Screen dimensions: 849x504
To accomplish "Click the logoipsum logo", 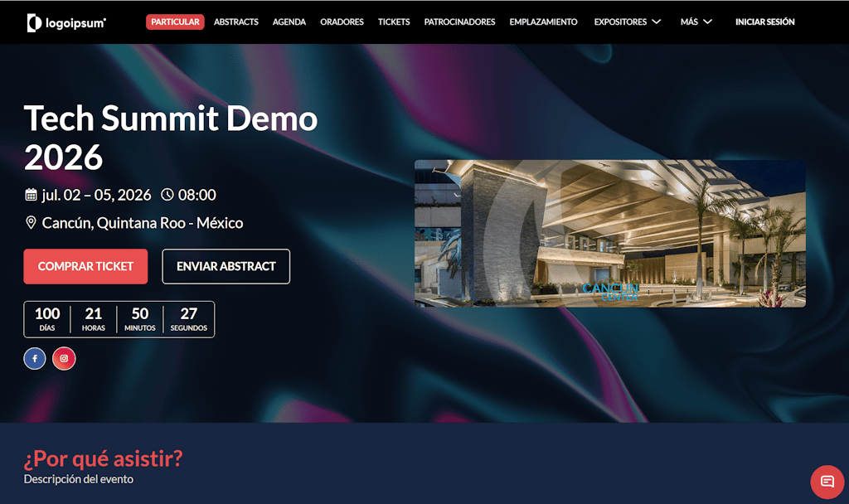I will (x=66, y=22).
